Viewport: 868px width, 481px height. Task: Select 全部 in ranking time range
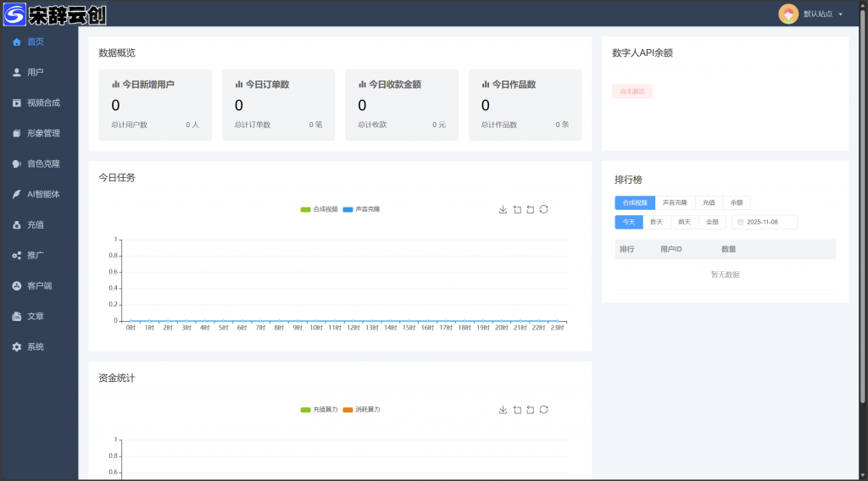coord(712,222)
